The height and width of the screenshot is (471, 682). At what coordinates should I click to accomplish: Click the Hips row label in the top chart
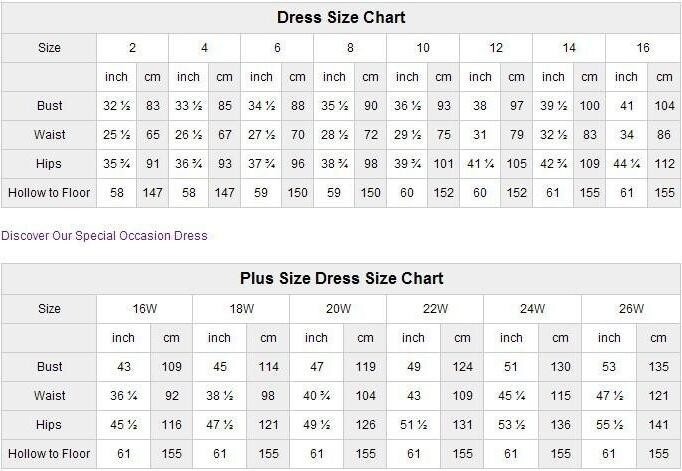[x=49, y=164]
